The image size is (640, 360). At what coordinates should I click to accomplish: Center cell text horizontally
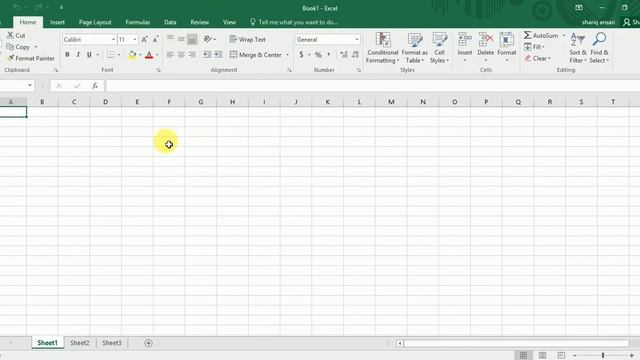[x=181, y=55]
